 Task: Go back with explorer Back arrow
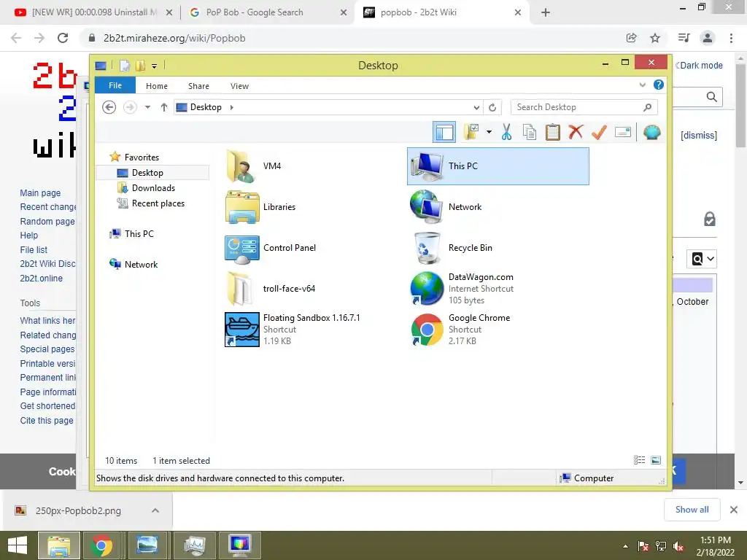point(109,107)
